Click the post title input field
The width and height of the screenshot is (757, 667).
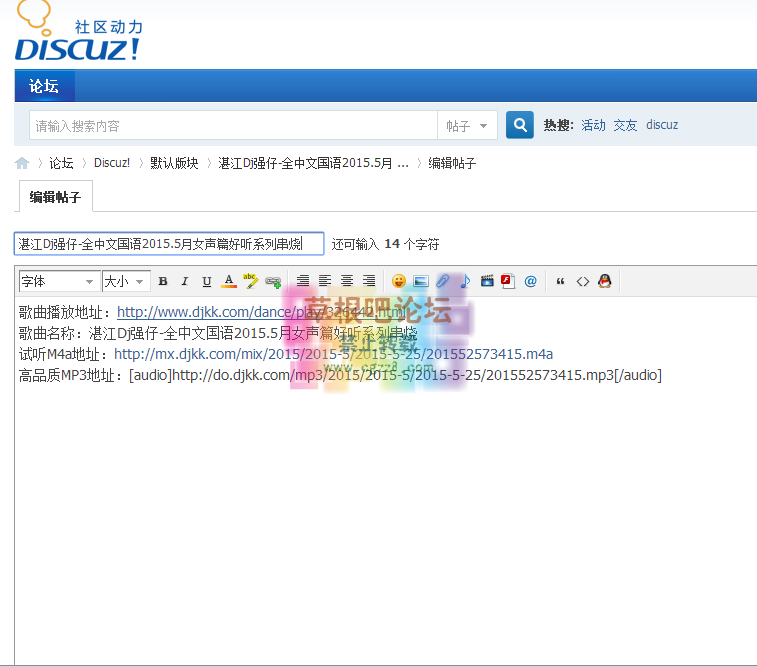point(169,244)
